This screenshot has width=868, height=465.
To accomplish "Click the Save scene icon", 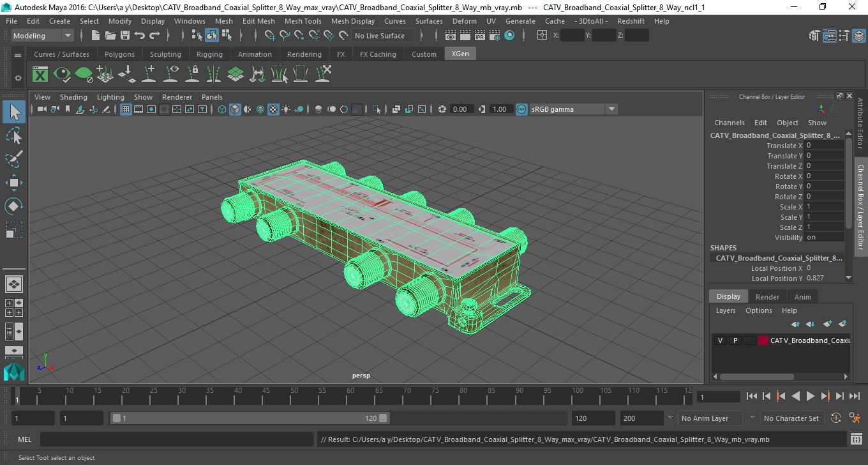I will tap(125, 36).
